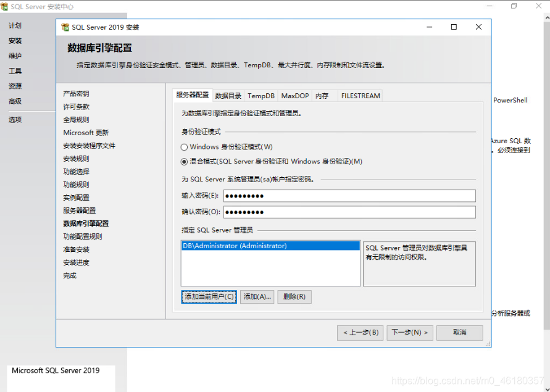Screen dimensions: 550x392
Task: Click the 取消 button
Action: tap(459, 333)
